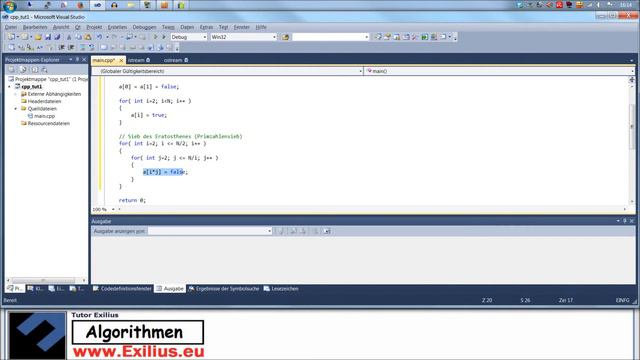Close the main.cpp tab
Screen dimensions: 640x360
(121, 60)
